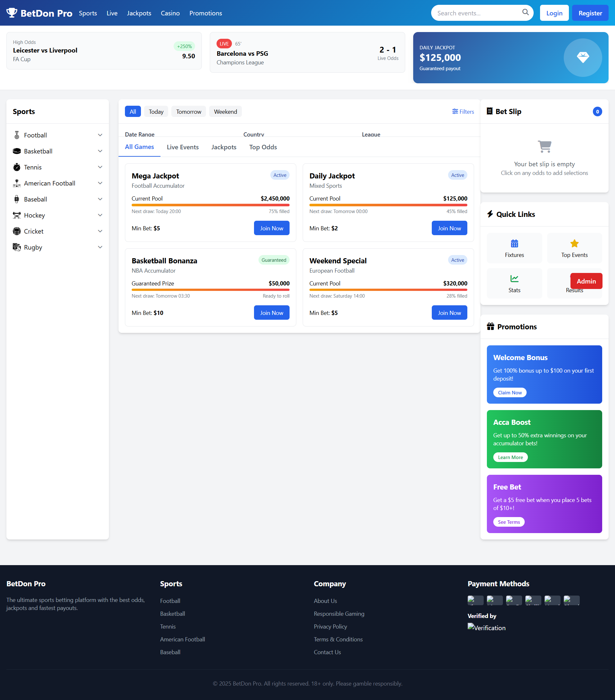The width and height of the screenshot is (615, 700).
Task: Expand the Tennis category in the sidebar
Action: [x=100, y=167]
